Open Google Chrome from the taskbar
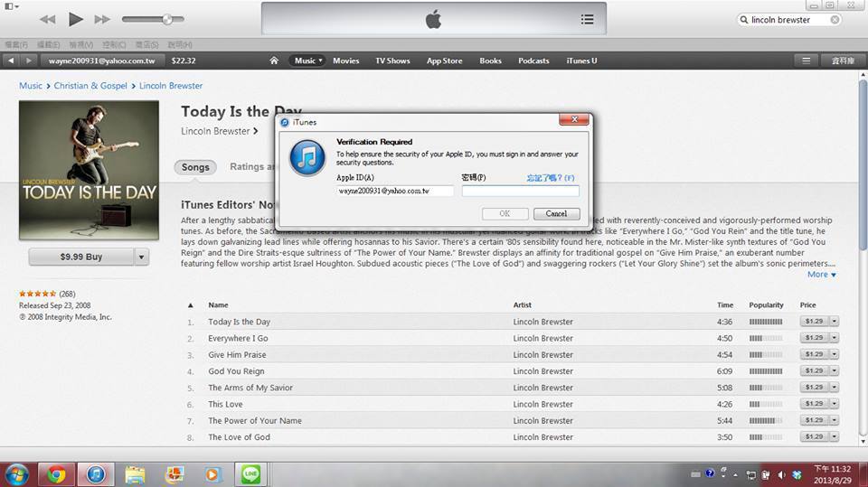The width and height of the screenshot is (868, 487). pos(56,475)
